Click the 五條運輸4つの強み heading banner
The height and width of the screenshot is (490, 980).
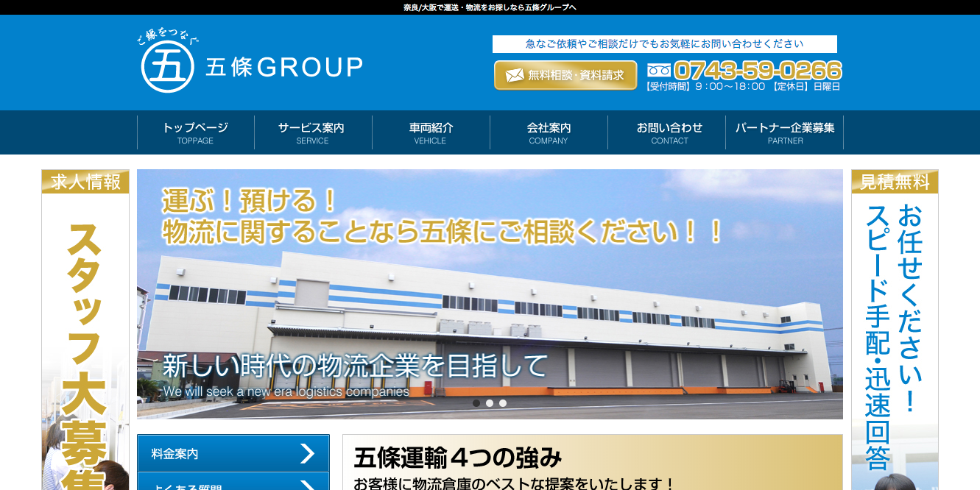(593, 462)
